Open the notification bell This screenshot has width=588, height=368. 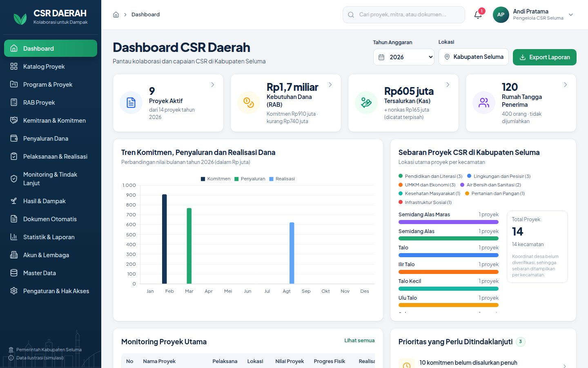478,15
